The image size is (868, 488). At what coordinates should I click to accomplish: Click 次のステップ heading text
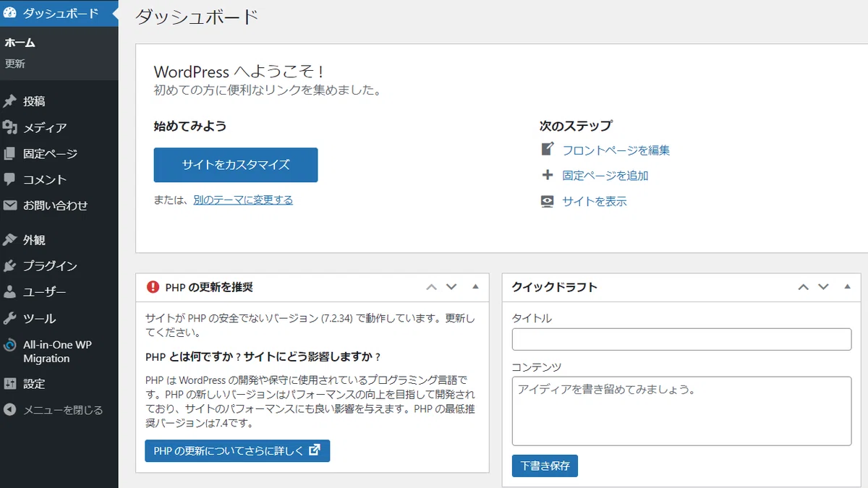point(576,126)
